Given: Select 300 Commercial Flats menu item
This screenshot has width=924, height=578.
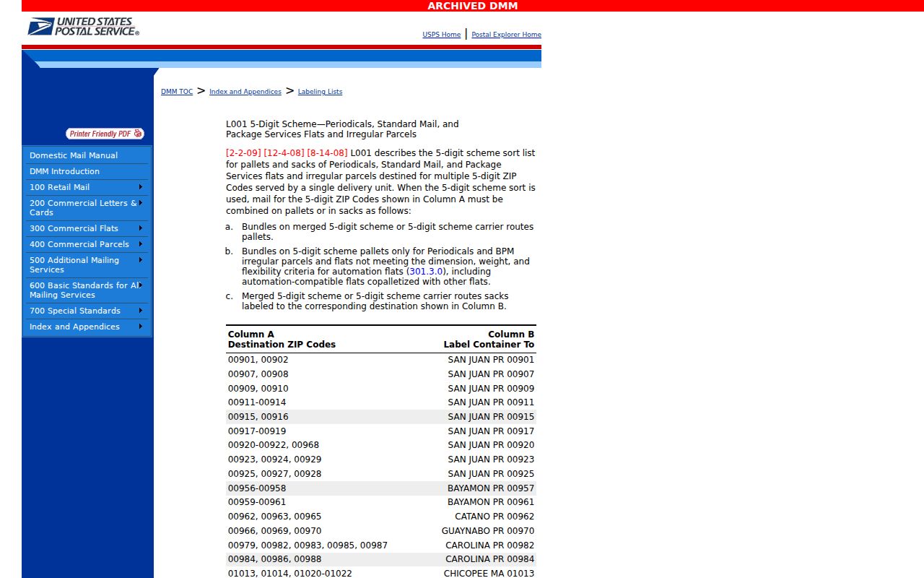Looking at the screenshot, I should (x=74, y=228).
